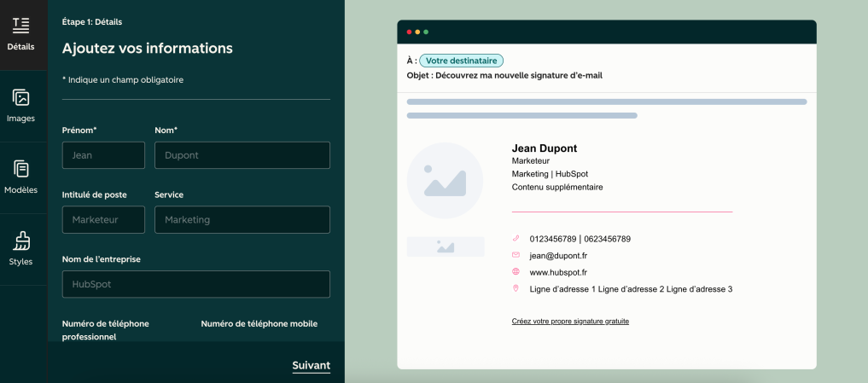Screen dimensions: 868x383
Task: Click the Nom input field with Dupont
Action: point(242,155)
